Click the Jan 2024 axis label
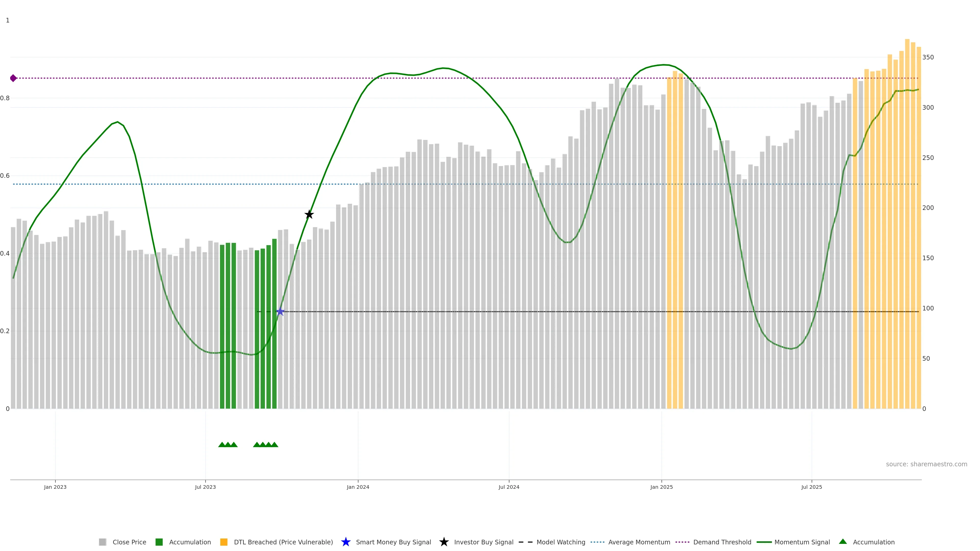This screenshot has width=980, height=551. [x=358, y=487]
